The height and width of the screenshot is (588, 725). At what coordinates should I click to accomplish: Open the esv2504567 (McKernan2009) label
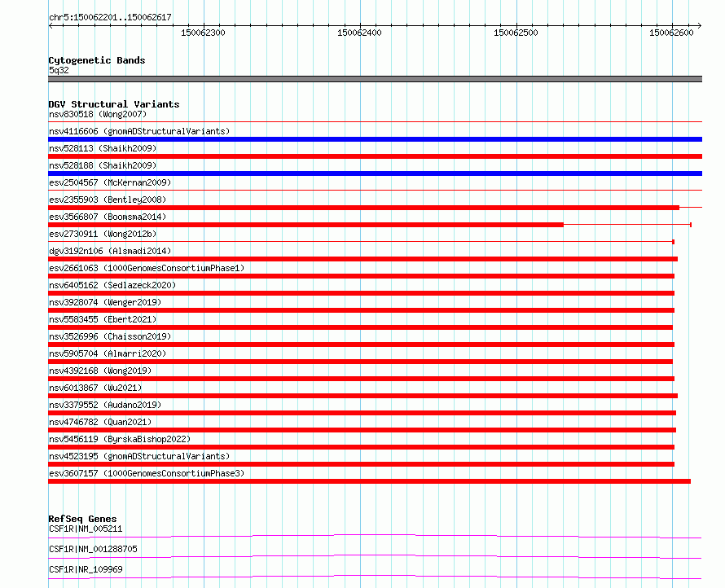pos(110,182)
